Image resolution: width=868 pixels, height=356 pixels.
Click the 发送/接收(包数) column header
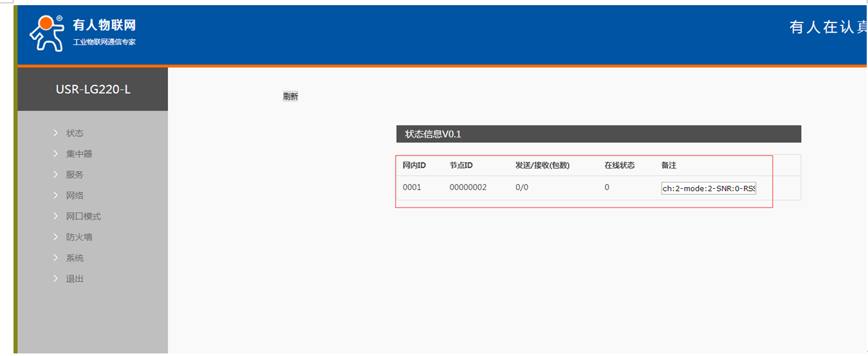[542, 165]
